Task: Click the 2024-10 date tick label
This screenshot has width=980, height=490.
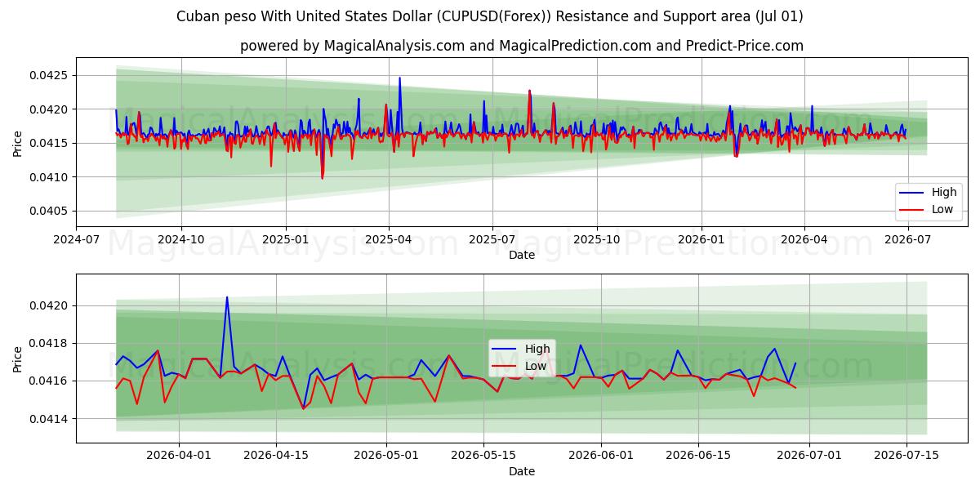Action: click(x=180, y=240)
